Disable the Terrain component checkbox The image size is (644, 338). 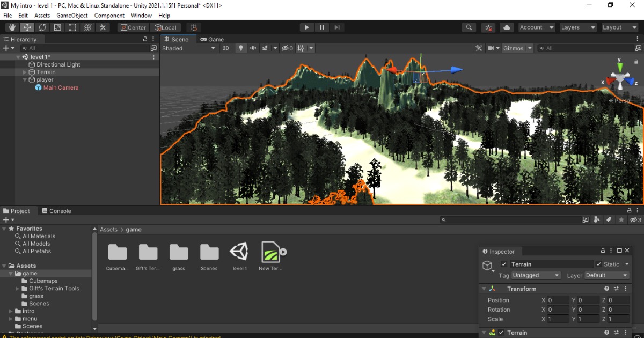click(x=501, y=333)
